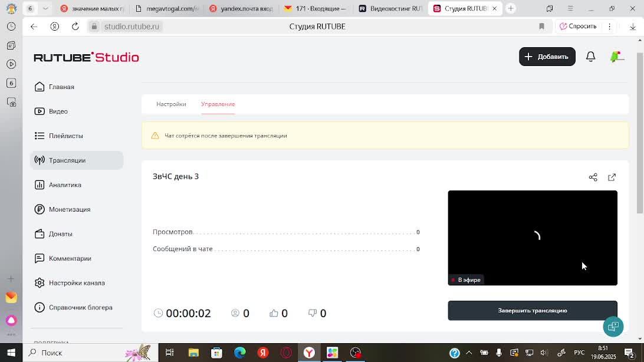The width and height of the screenshot is (644, 362).
Task: Go back to the previous page
Action: pos(34,27)
